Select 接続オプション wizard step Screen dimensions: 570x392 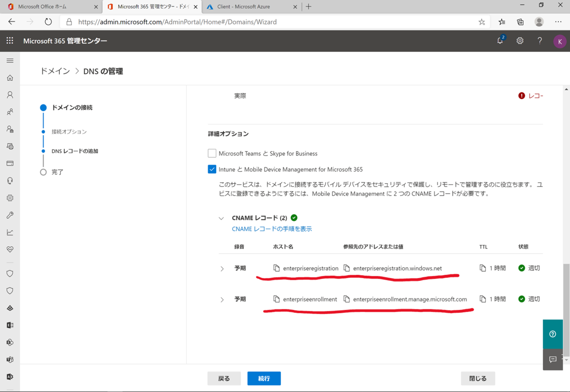point(69,132)
